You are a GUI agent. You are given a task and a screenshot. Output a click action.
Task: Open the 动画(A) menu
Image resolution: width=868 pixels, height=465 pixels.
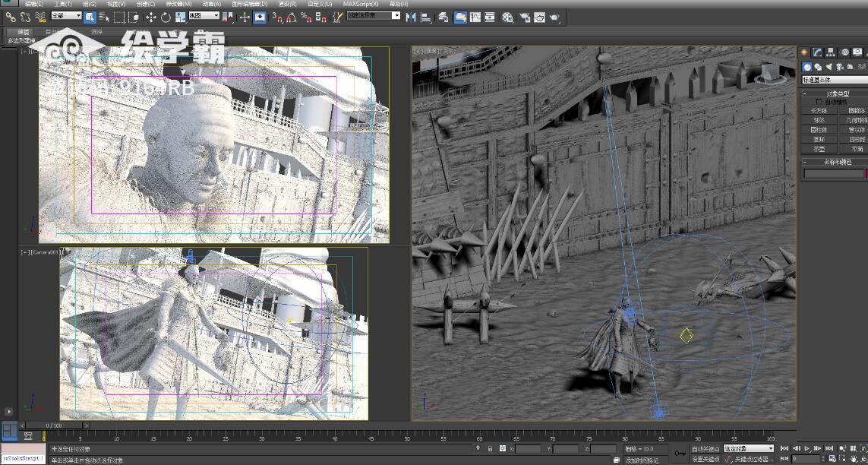click(211, 4)
